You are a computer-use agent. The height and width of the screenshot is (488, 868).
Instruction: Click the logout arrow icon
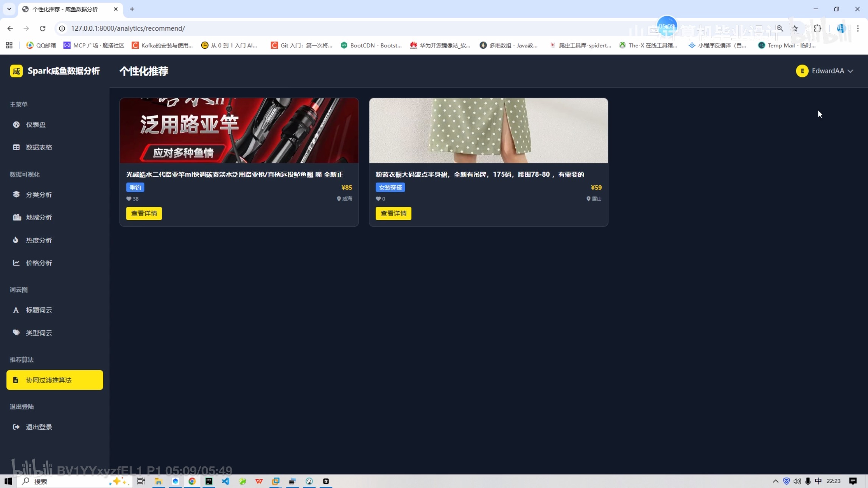(16, 427)
